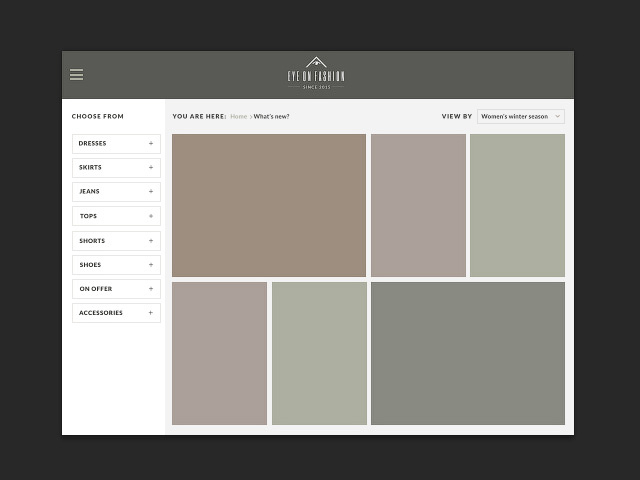Expand the Shoes plus icon

pyautogui.click(x=151, y=265)
